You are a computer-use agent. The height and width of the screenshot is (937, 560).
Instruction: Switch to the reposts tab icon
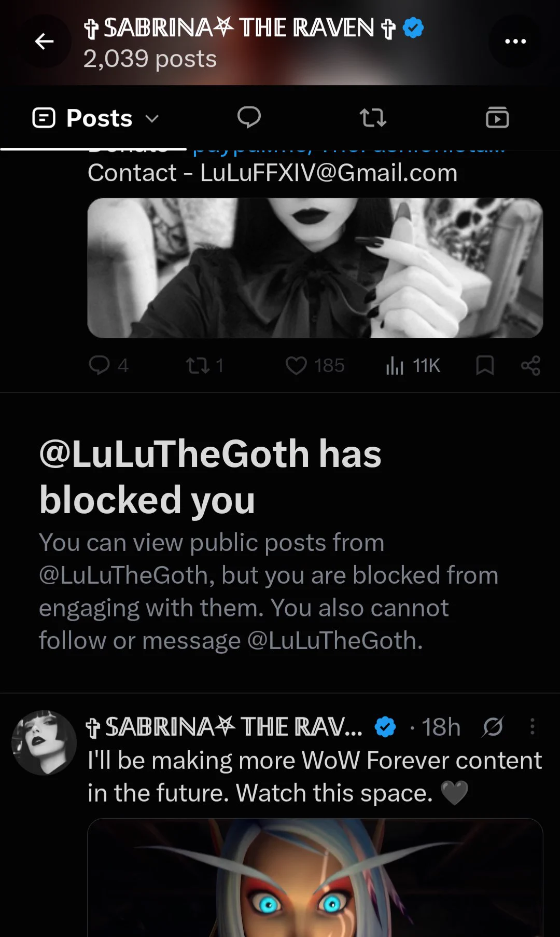(373, 118)
